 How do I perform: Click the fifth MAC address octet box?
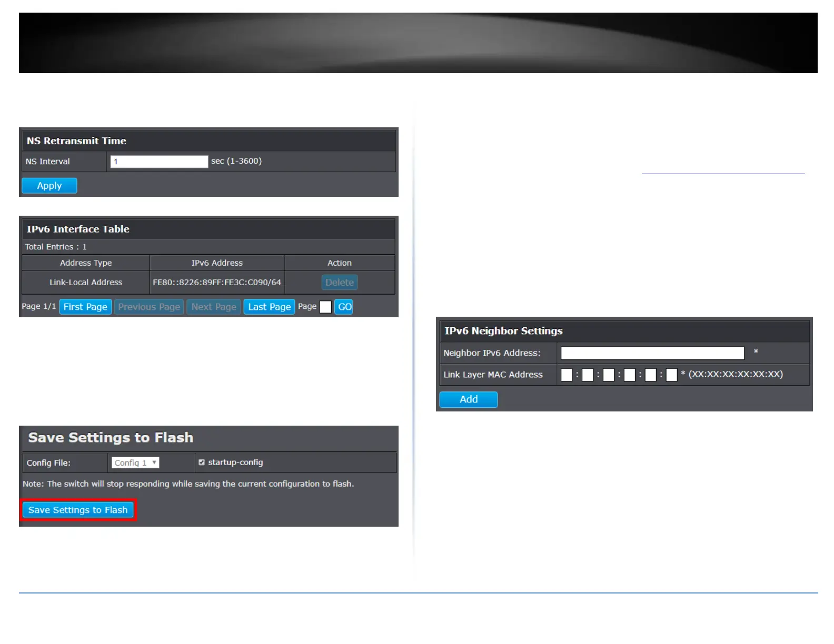tap(651, 375)
